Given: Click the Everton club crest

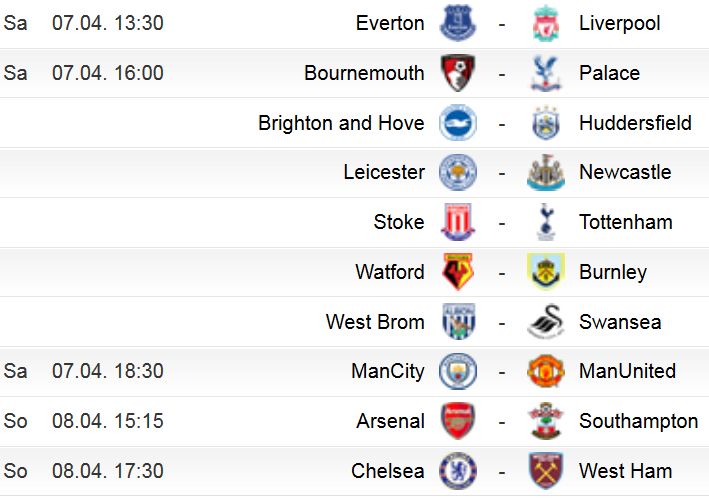Looking at the screenshot, I should [x=458, y=23].
